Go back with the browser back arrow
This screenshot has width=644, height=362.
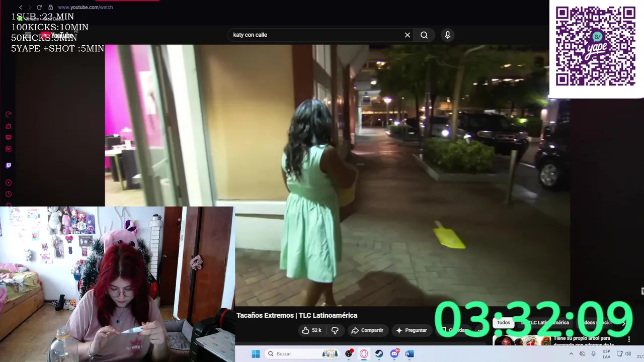[21, 8]
